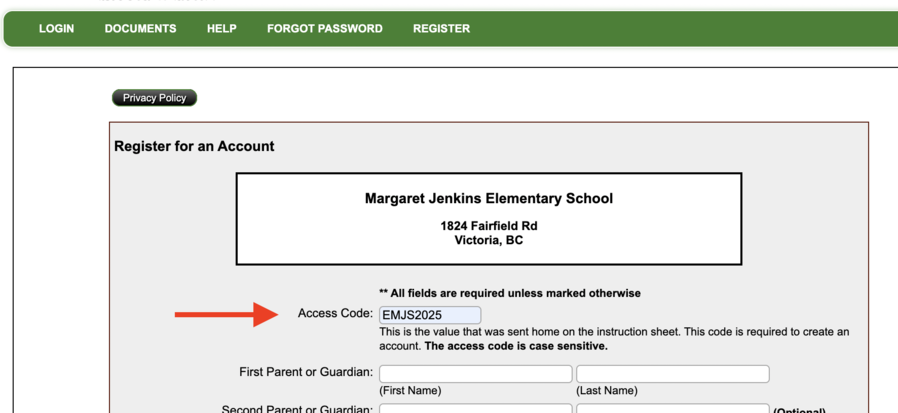The image size is (898, 413).
Task: Open the LOGIN menu item
Action: (56, 29)
